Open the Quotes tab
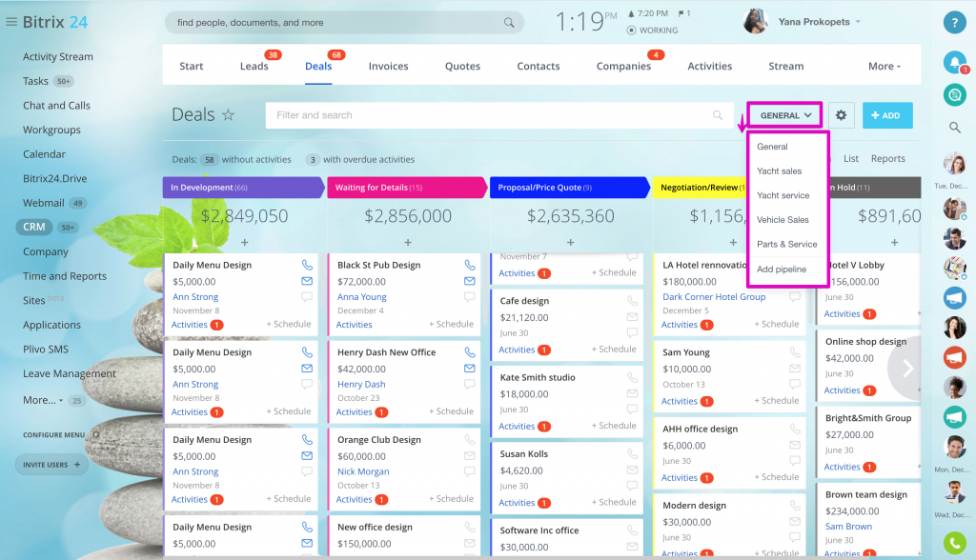 click(x=462, y=66)
